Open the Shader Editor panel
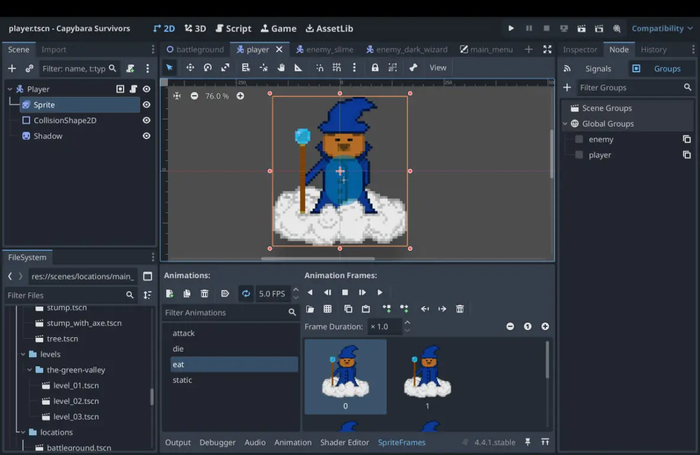700x455 pixels. (x=345, y=442)
